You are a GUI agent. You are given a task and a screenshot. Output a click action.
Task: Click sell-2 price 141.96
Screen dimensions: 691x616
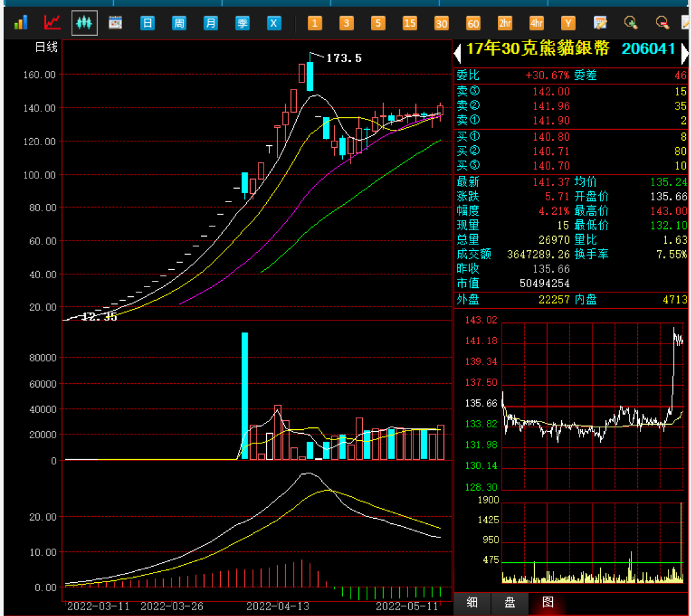[552, 106]
